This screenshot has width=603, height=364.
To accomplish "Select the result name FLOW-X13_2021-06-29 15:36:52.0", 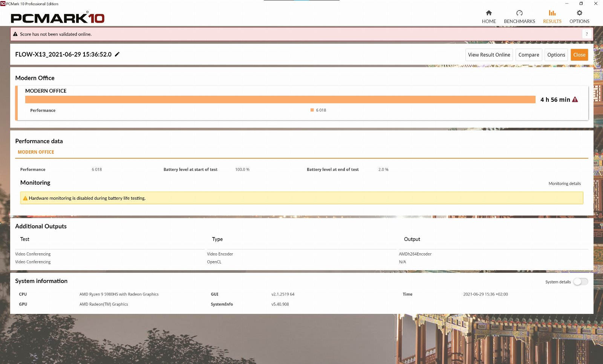I will click(63, 54).
